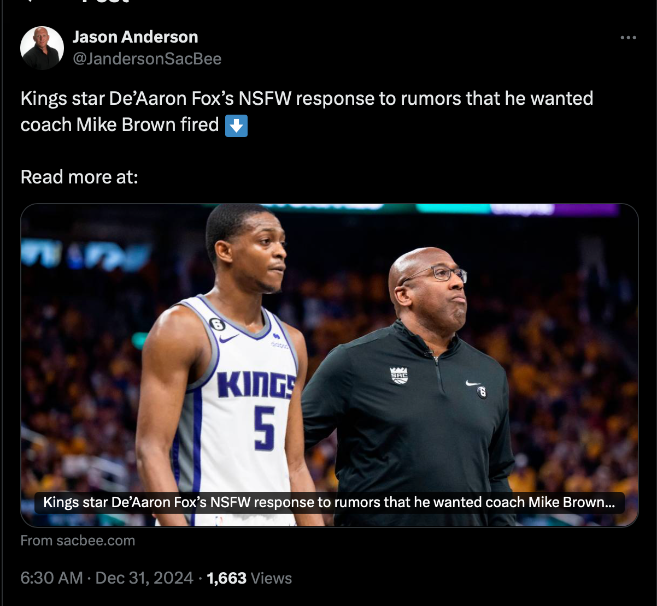Click the jersey number 5 in the photo
The width and height of the screenshot is (657, 606).
coord(263,428)
